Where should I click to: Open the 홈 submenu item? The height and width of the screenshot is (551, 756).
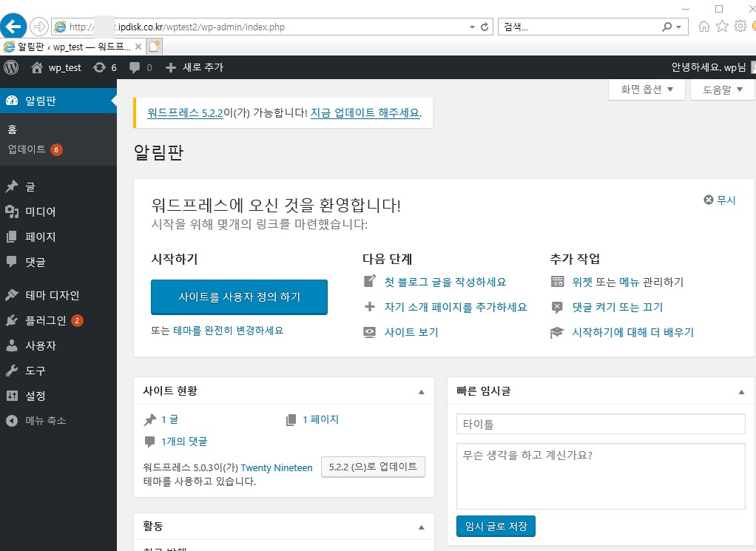tap(12, 129)
